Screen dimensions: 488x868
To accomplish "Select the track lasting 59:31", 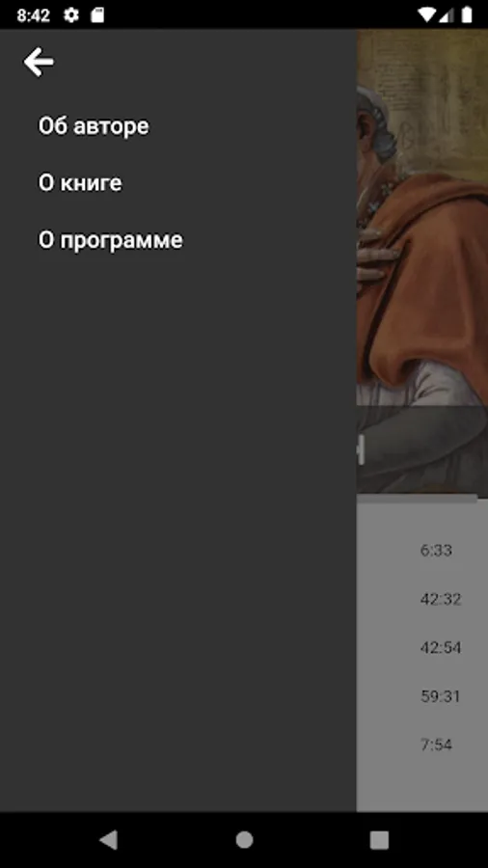I will [422, 696].
